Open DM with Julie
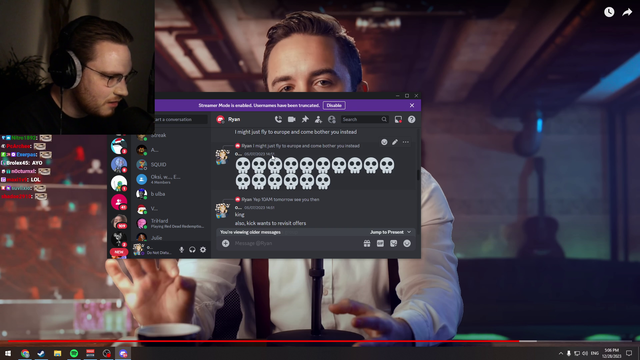This screenshot has height=360, width=640. click(x=171, y=238)
